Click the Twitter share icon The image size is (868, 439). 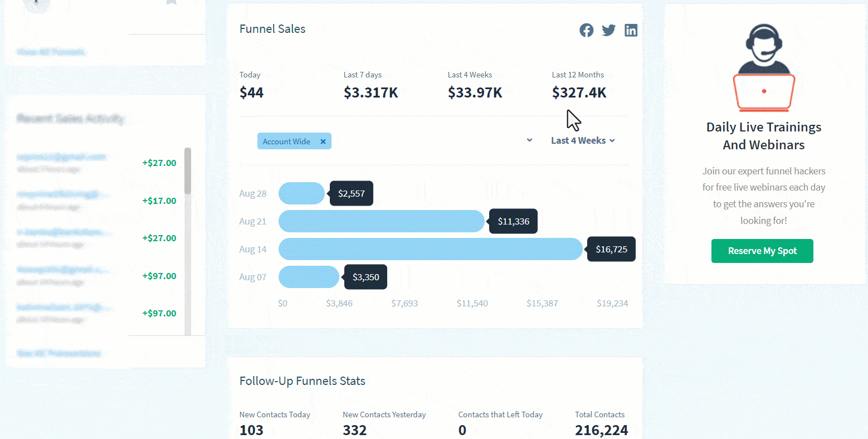click(x=608, y=31)
